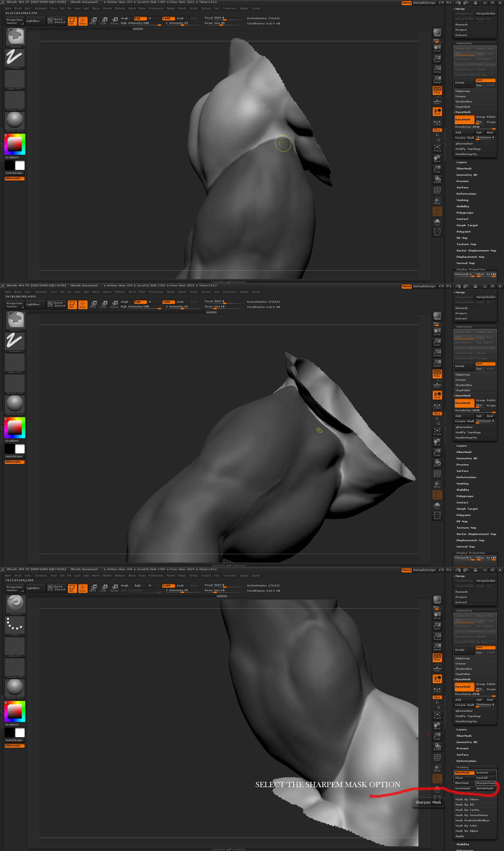Open the Tool menu in middle window

tap(216, 292)
